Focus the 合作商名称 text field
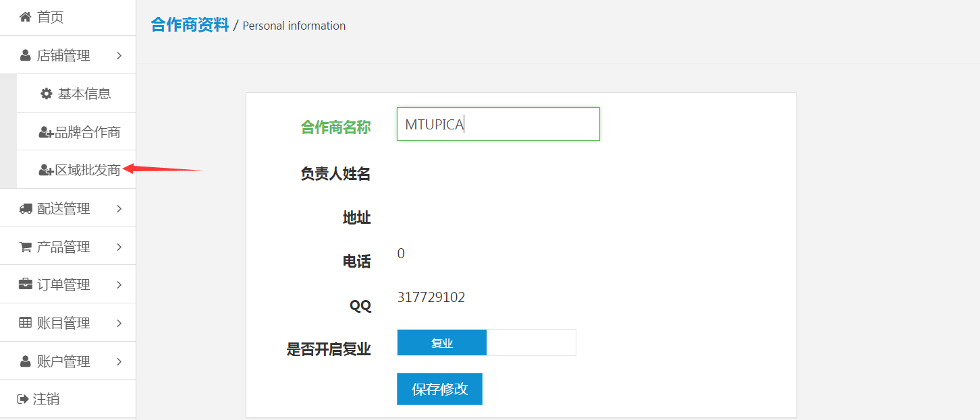Screen dimensions: 980x420 [x=497, y=125]
